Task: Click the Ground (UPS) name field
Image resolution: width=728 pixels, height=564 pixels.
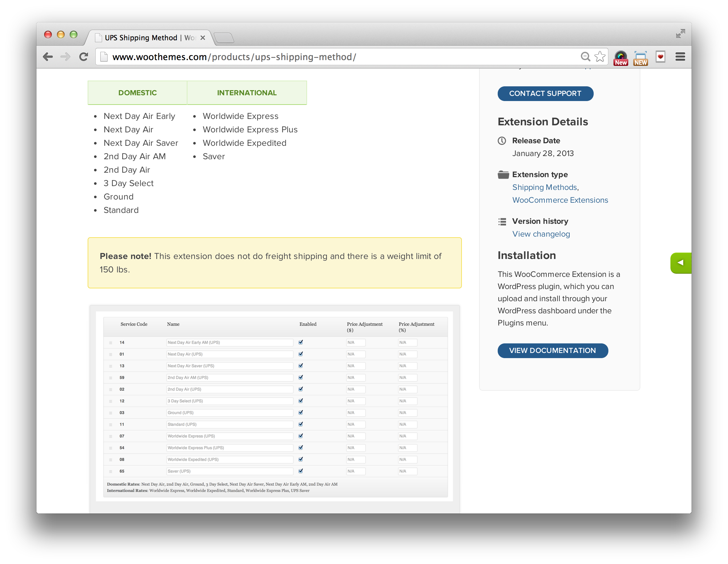Action: (x=230, y=413)
